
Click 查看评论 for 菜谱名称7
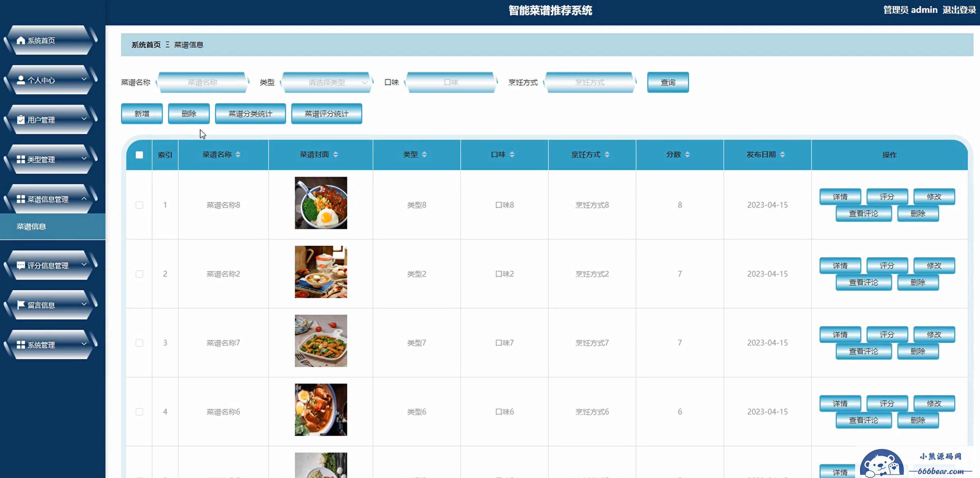(x=864, y=351)
